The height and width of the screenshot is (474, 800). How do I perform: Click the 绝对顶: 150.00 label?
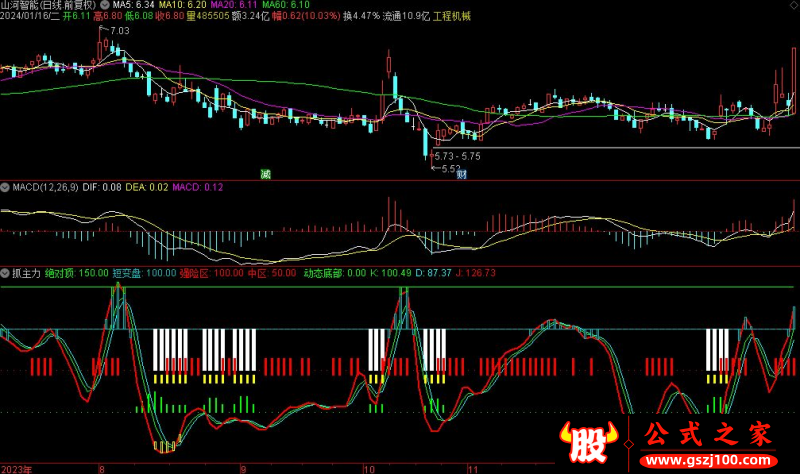tap(77, 273)
